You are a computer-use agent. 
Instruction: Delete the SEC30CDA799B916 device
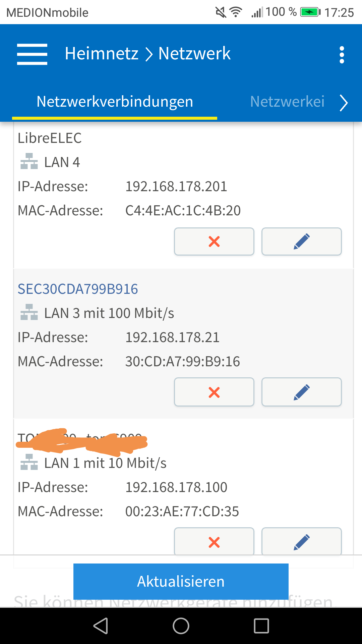(x=214, y=392)
